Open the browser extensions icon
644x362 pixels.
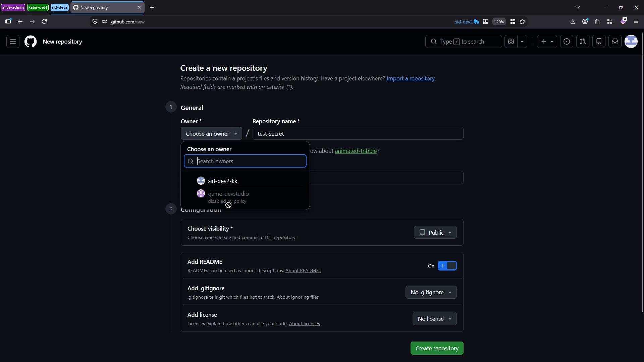(x=597, y=21)
